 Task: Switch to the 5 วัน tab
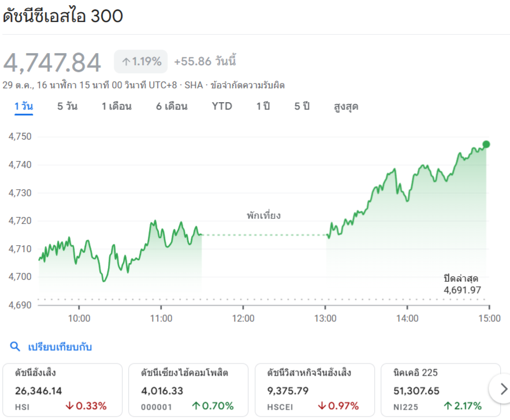(67, 106)
